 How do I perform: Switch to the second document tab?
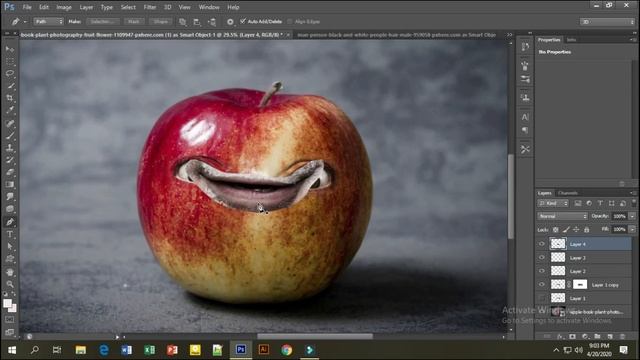(396, 35)
